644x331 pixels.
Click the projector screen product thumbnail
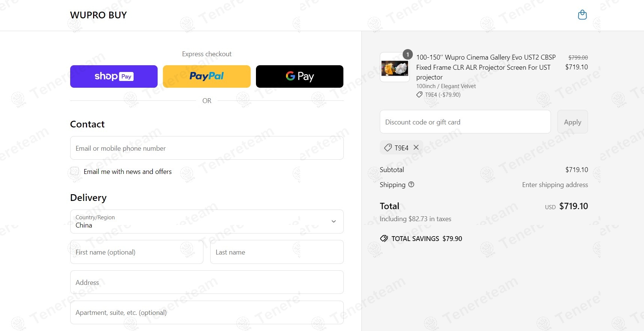395,67
